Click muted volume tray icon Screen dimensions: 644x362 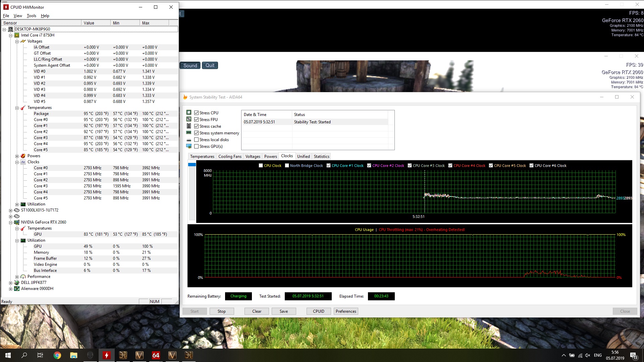point(588,355)
